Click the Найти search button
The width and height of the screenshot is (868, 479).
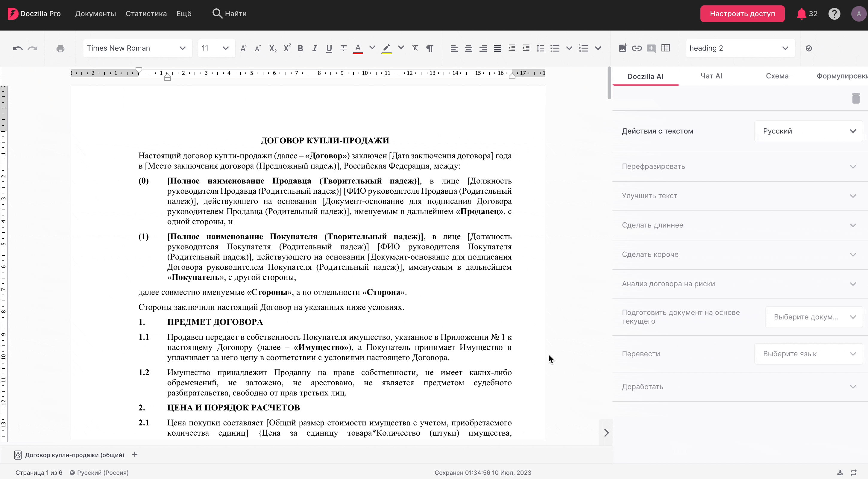click(x=230, y=14)
